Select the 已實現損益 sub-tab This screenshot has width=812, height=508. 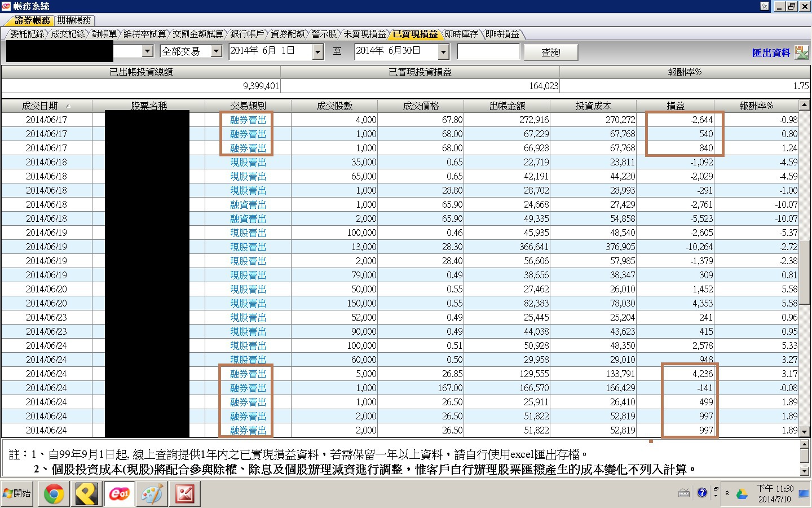pyautogui.click(x=415, y=34)
